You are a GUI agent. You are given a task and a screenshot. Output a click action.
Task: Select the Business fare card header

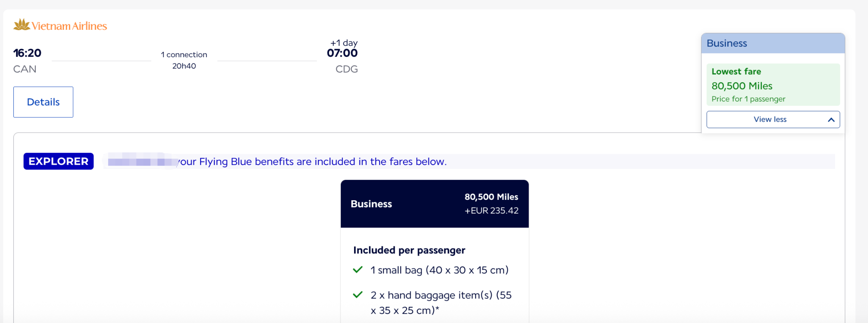[x=435, y=204]
